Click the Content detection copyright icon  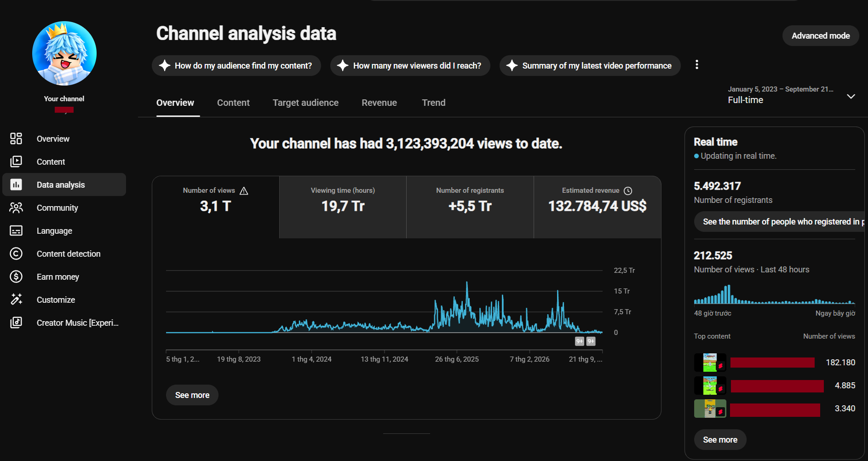tap(16, 254)
